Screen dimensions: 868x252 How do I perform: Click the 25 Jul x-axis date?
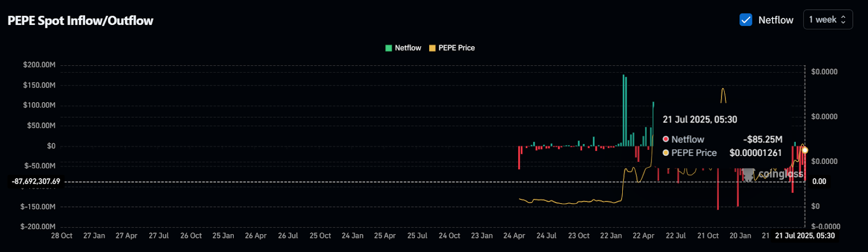(417, 236)
